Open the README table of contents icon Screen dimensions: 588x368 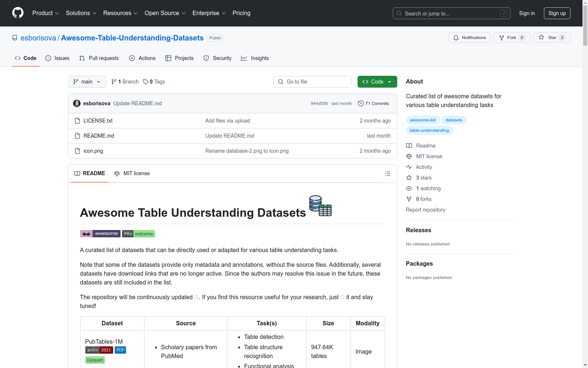(x=387, y=173)
